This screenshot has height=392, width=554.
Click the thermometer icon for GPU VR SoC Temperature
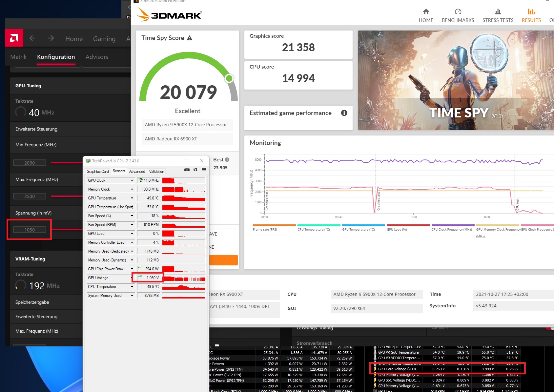[x=375, y=352]
